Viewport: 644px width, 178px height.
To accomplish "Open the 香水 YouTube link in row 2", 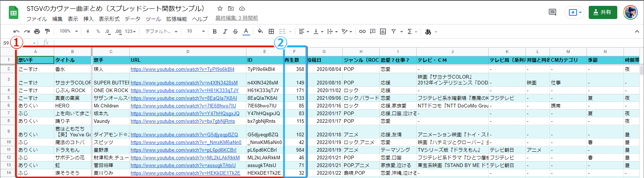I will [x=182, y=69].
